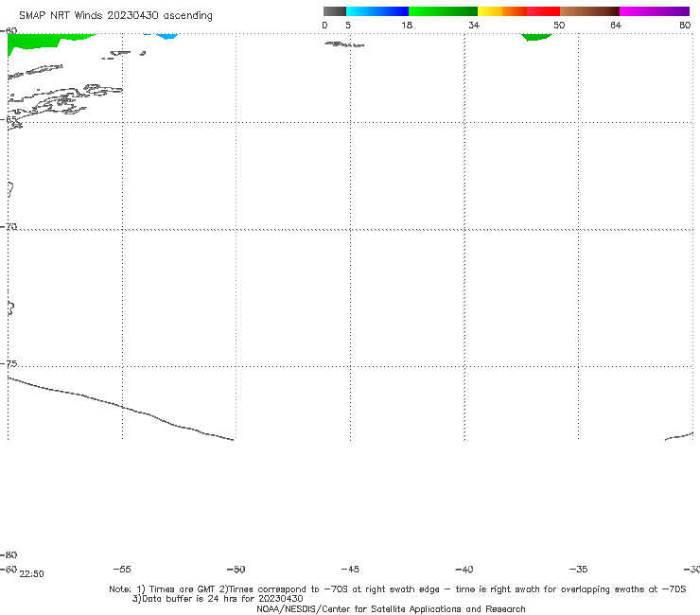Click the 'NOAA/NESDIS/Center for Satellite Applications and Research' credit
This screenshot has width=700, height=615.
391,608
